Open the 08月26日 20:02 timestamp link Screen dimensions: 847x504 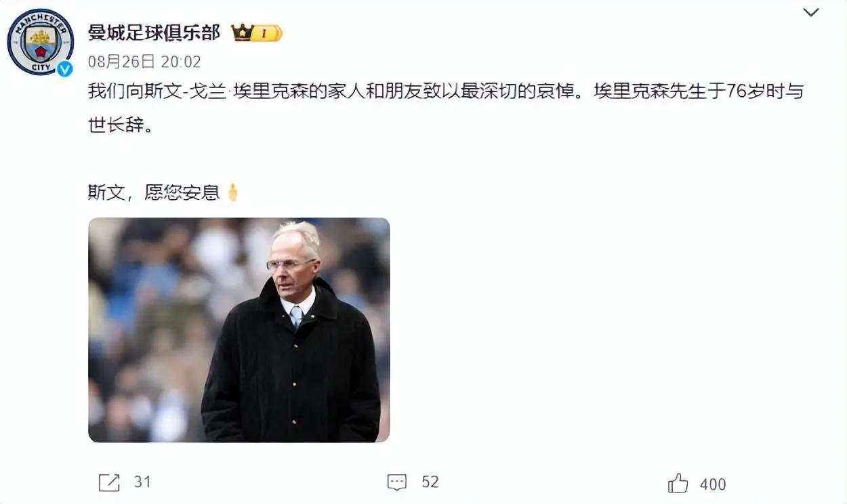coord(144,62)
